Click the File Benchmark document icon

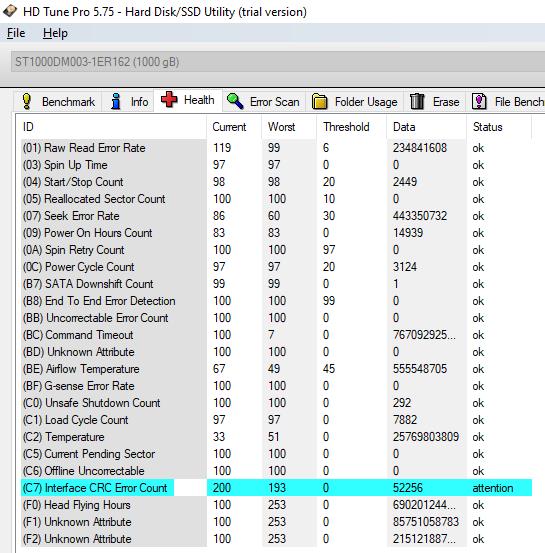[479, 102]
